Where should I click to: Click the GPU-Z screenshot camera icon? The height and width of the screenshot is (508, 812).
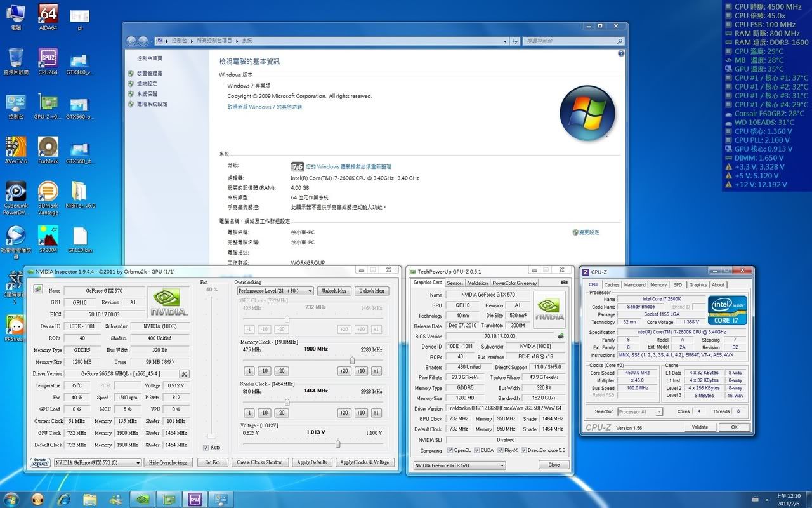(564, 283)
